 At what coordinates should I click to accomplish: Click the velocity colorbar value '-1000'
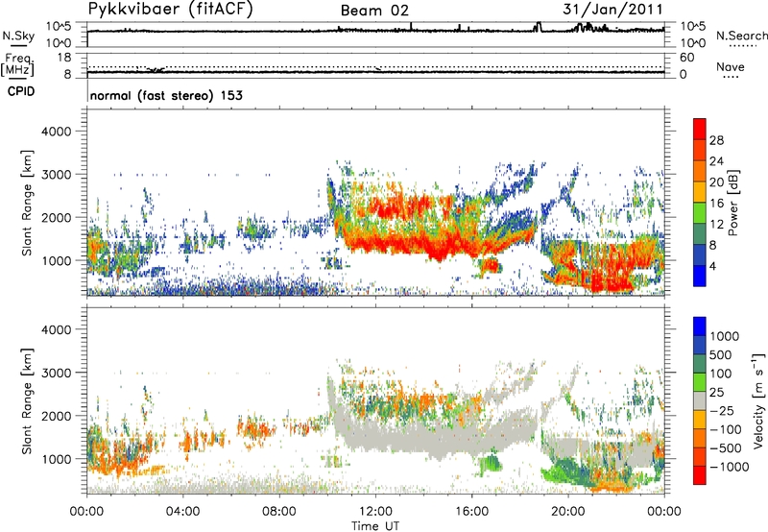pyautogui.click(x=730, y=467)
